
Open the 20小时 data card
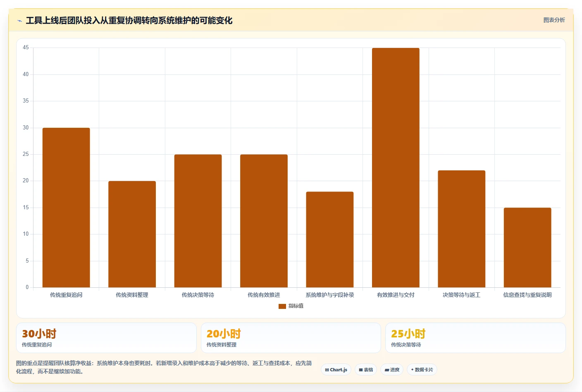click(x=291, y=338)
